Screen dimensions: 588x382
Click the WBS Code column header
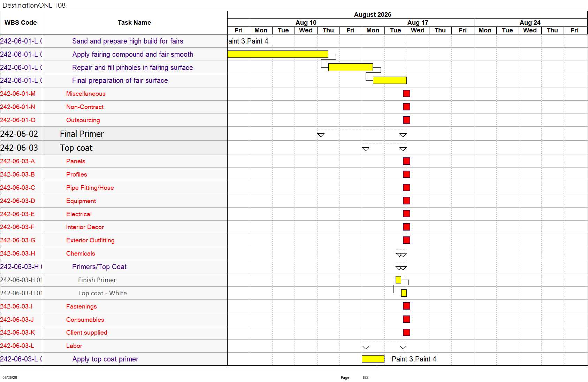click(x=21, y=23)
